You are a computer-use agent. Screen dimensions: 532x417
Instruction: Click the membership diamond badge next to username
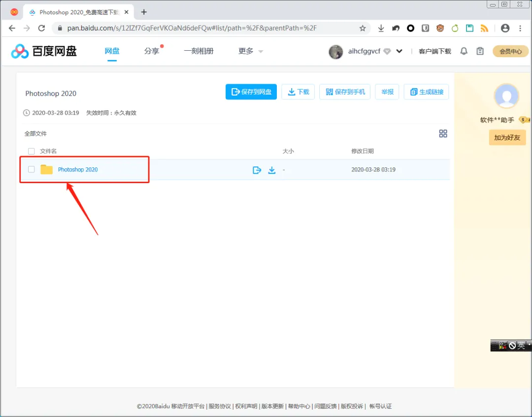(x=387, y=52)
